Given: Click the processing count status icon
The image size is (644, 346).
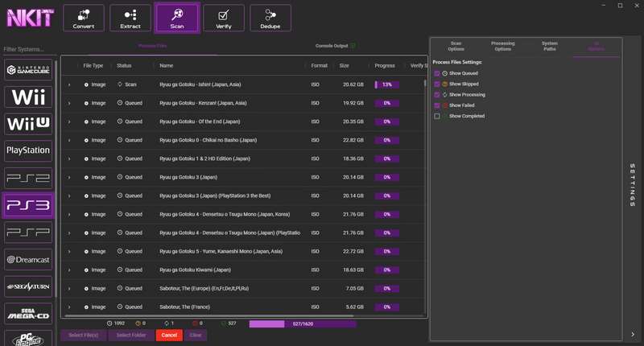Looking at the screenshot, I should (167, 323).
